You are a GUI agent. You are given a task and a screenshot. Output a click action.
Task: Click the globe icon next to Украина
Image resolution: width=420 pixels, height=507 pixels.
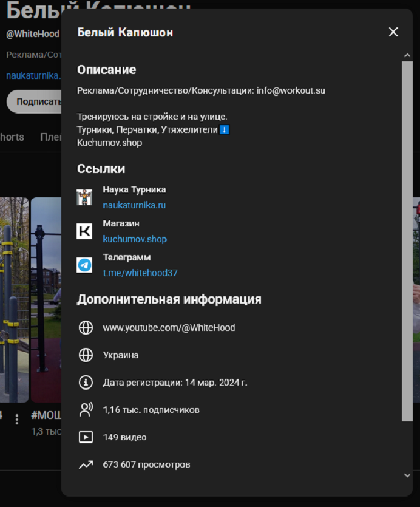[86, 355]
